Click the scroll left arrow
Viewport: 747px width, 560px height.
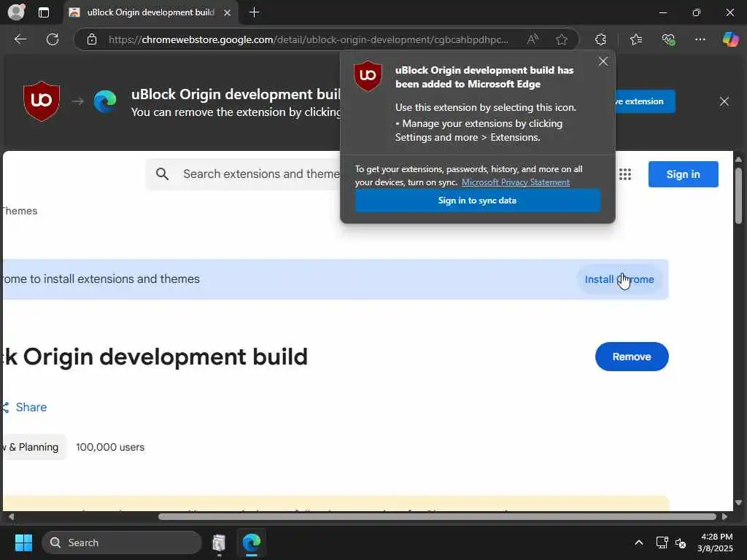point(11,517)
